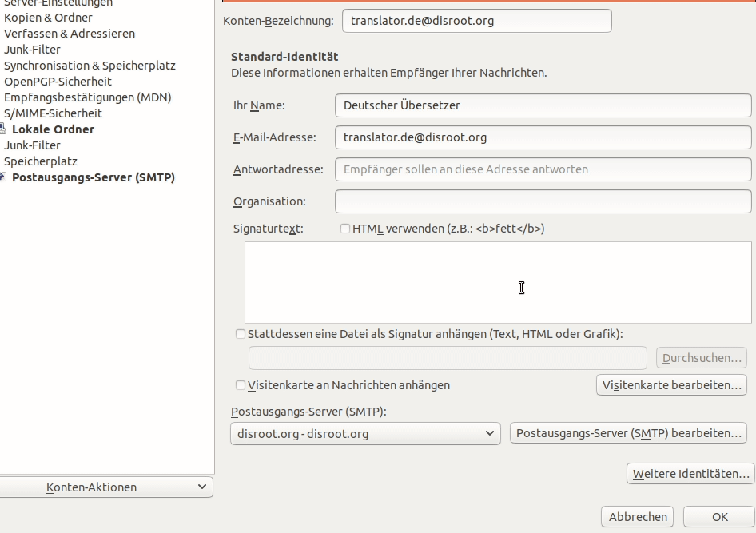756x533 pixels.
Task: Open Empfangsbestätigungen (MDN) page
Action: pos(88,97)
